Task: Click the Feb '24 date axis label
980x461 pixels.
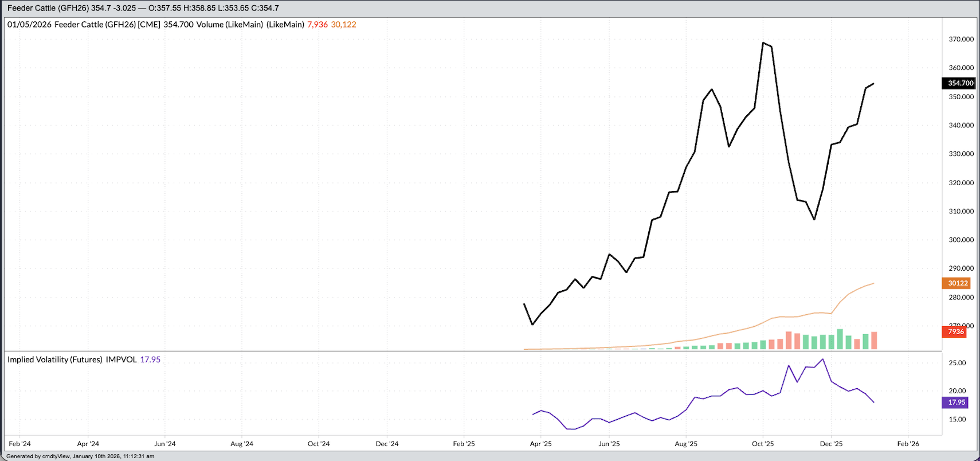Action: [20, 444]
